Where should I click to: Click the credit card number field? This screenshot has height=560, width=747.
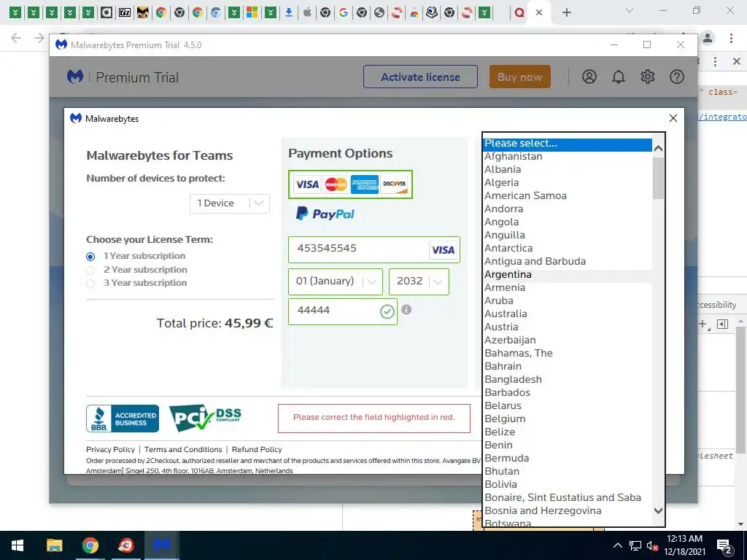[374, 249]
